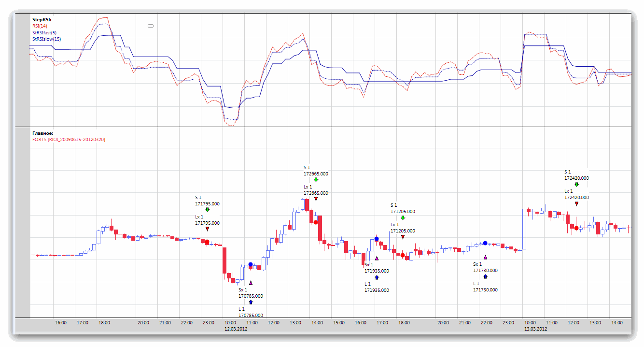Click the 13.03.2012 date label
Screen dimensions: 644x347
point(535,329)
